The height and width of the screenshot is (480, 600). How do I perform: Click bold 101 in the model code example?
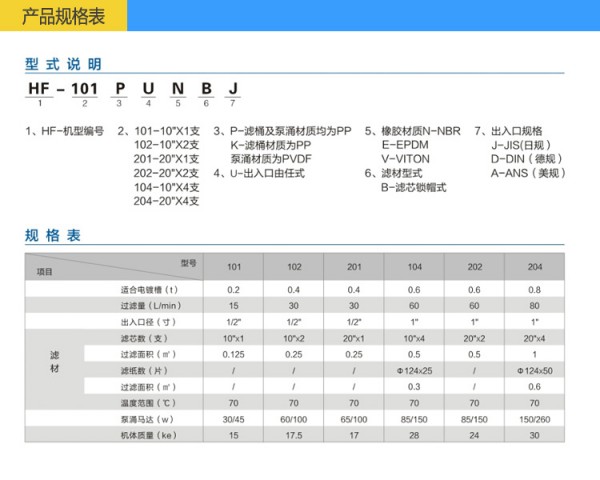85,89
